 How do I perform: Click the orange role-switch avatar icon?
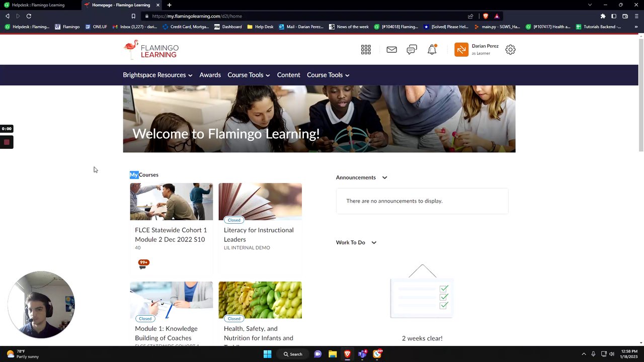pyautogui.click(x=461, y=49)
